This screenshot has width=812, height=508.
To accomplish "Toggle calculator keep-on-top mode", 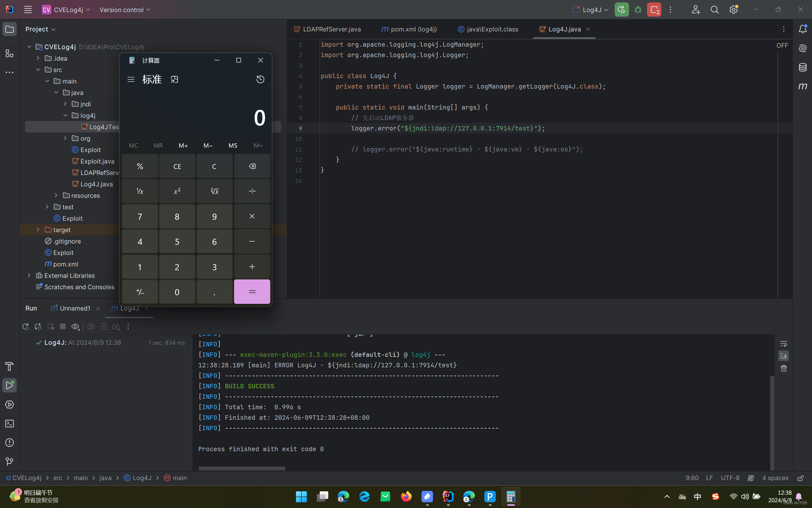I will [x=174, y=79].
